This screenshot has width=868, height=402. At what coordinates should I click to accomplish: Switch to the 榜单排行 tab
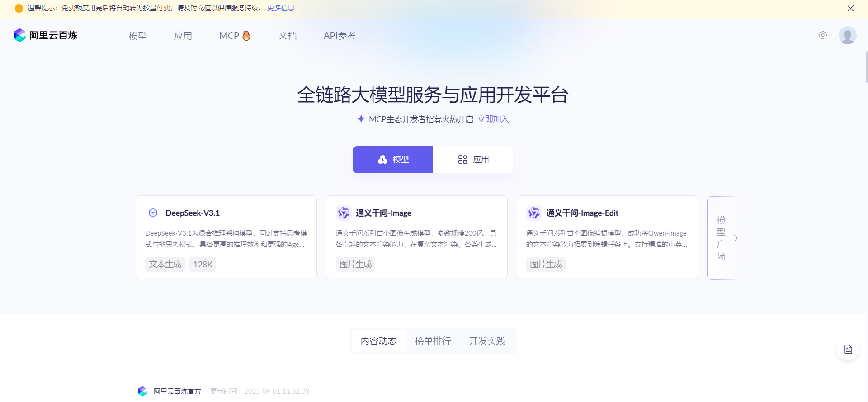tap(433, 341)
